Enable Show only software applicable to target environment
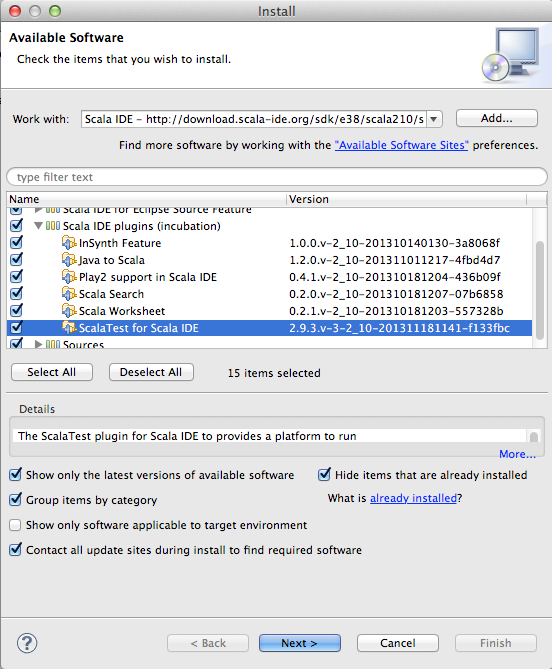Screen dimensions: 552x669 click(x=15, y=525)
